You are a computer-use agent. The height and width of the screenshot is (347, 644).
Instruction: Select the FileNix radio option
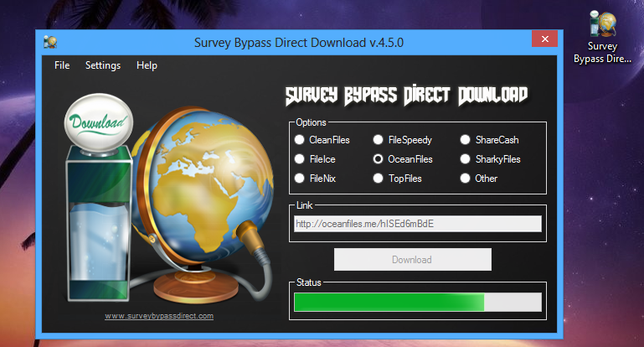(x=300, y=178)
